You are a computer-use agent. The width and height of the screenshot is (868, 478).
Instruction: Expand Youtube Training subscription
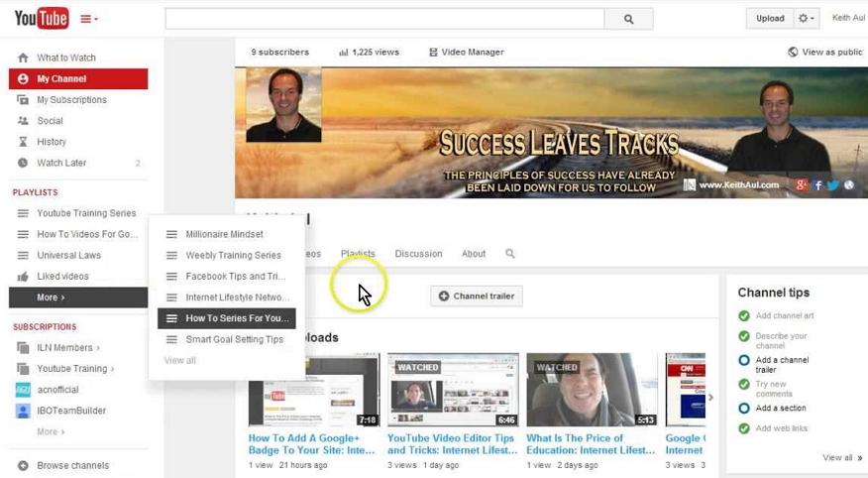pos(75,369)
